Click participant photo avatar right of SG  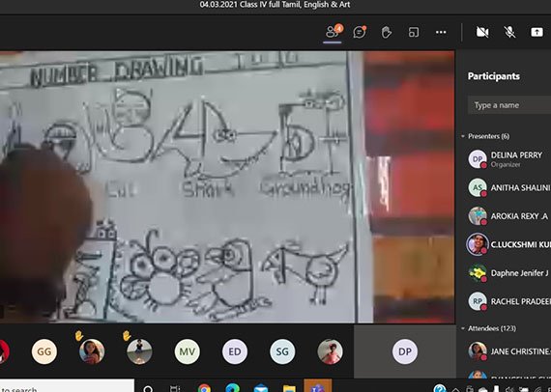[330, 351]
